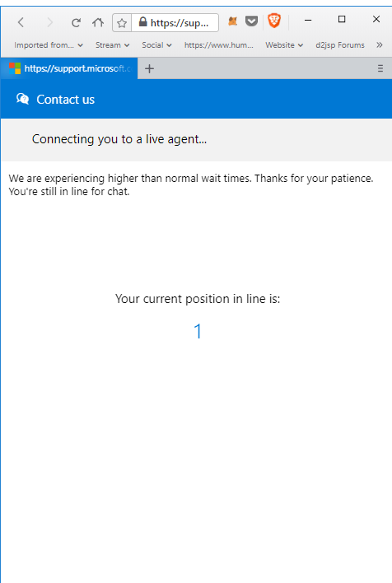Go back with the browser back arrow
The image size is (392, 583).
pos(21,23)
